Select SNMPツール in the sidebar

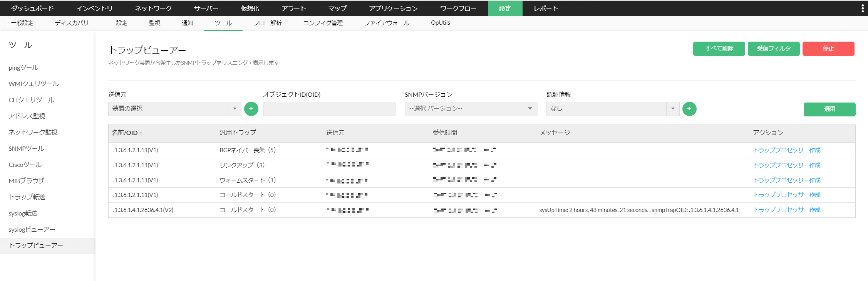click(x=26, y=149)
